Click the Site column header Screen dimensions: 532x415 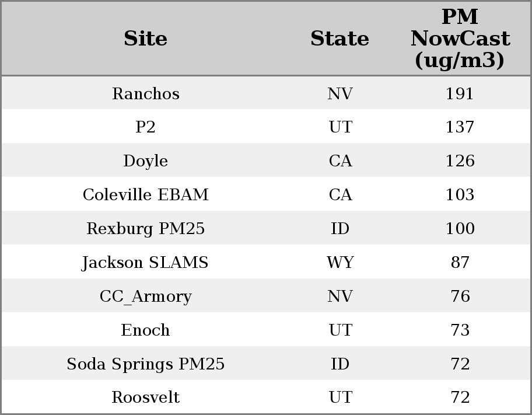coord(146,39)
